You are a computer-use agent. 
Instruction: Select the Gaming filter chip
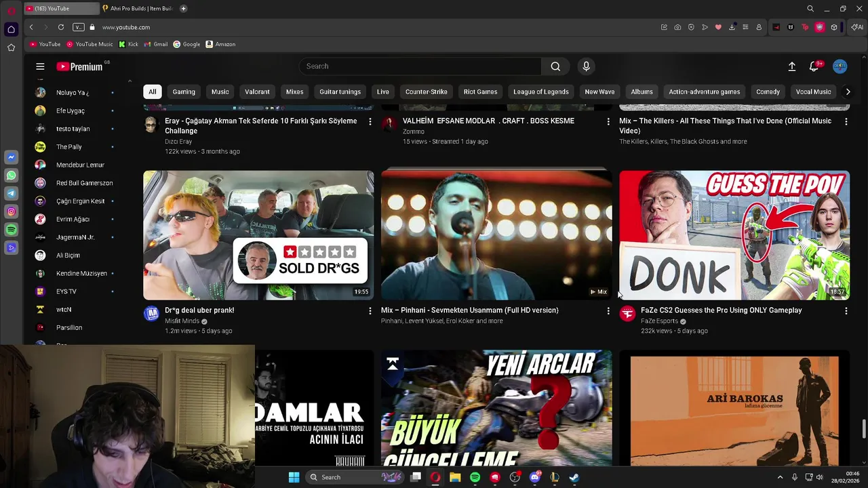(x=184, y=91)
